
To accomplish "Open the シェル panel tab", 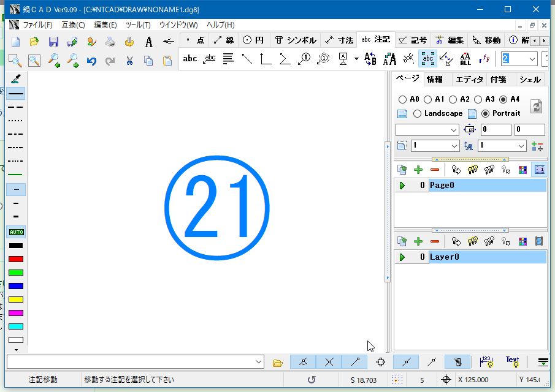I will (x=530, y=80).
